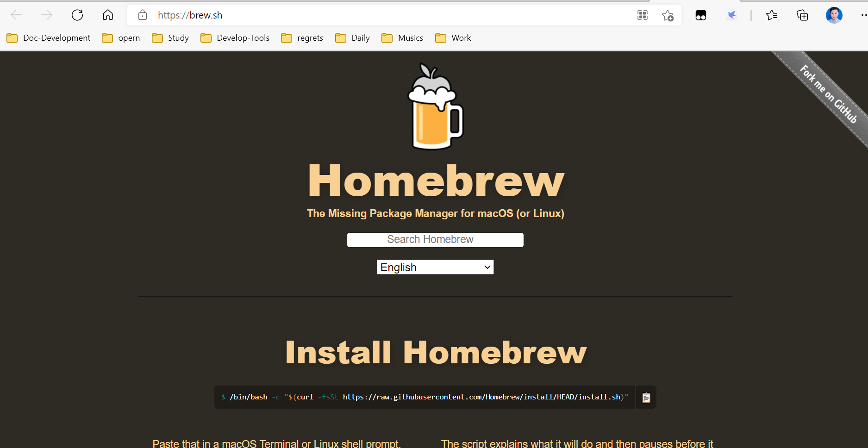Click the text The script explains what it will do
This screenshot has width=868, height=448.
point(577,443)
